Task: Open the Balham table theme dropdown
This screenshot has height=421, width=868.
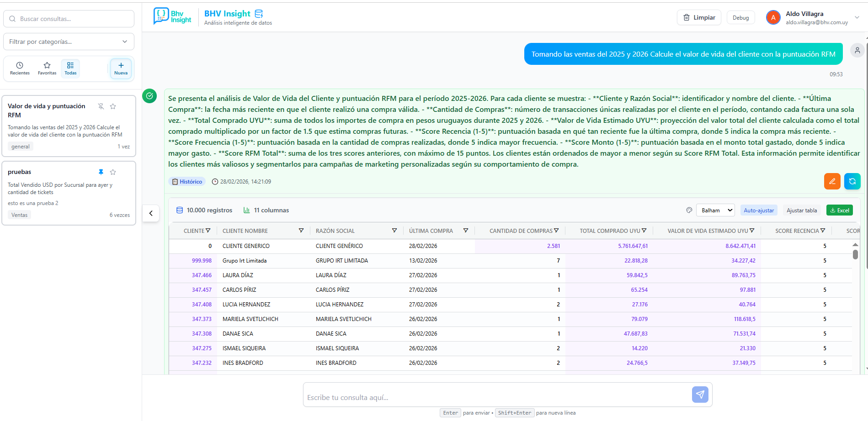Action: [715, 210]
